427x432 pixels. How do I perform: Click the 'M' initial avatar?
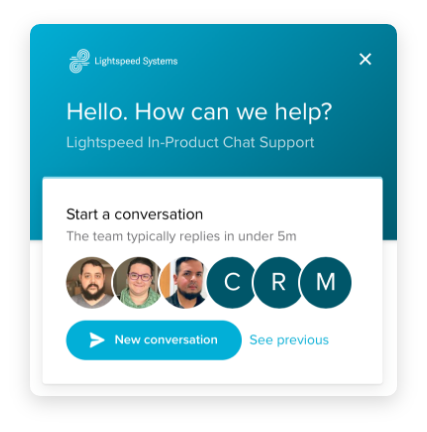326,282
